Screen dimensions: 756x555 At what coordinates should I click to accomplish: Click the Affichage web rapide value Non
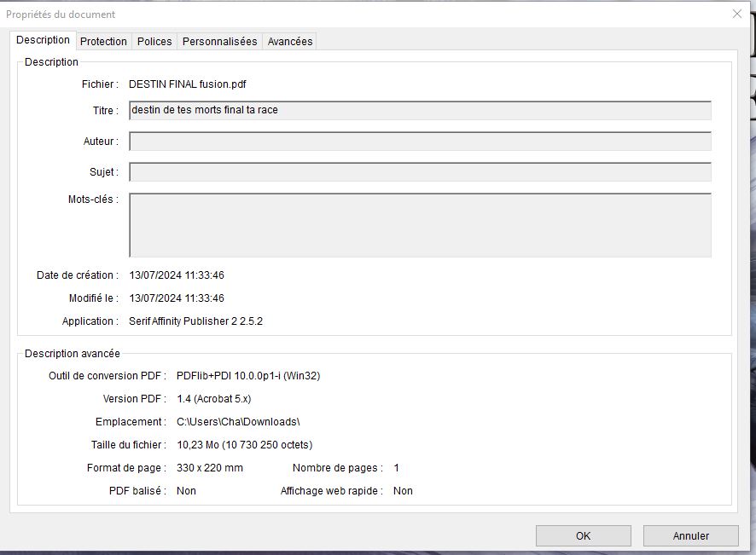403,491
